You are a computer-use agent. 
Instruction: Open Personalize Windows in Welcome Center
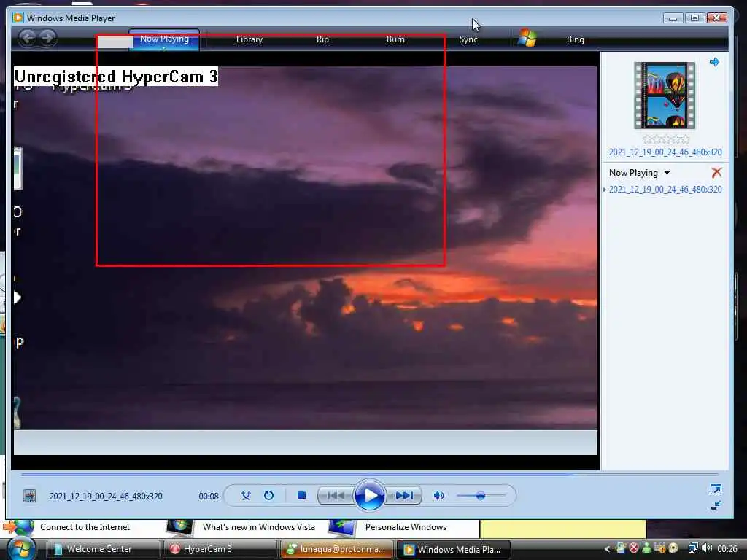(406, 527)
